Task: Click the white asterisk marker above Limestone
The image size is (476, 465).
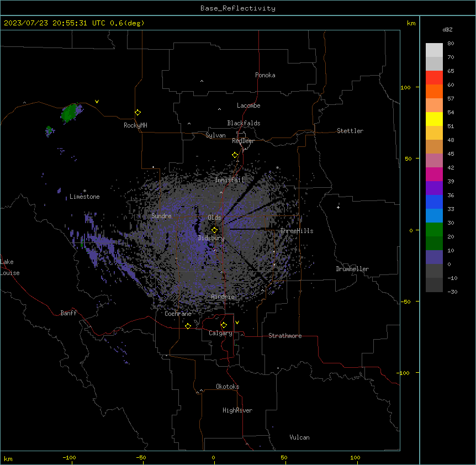Action: pos(84,191)
